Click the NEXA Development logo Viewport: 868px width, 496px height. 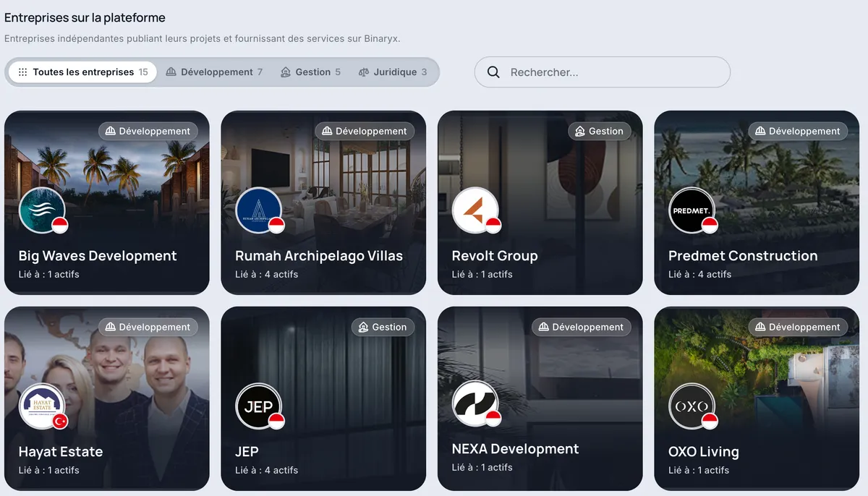click(x=475, y=403)
